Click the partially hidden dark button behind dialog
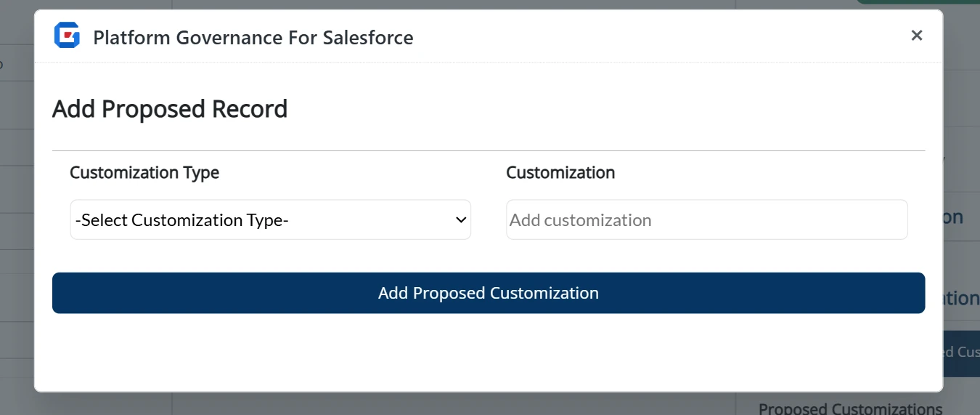This screenshot has width=980, height=415. 960,352
